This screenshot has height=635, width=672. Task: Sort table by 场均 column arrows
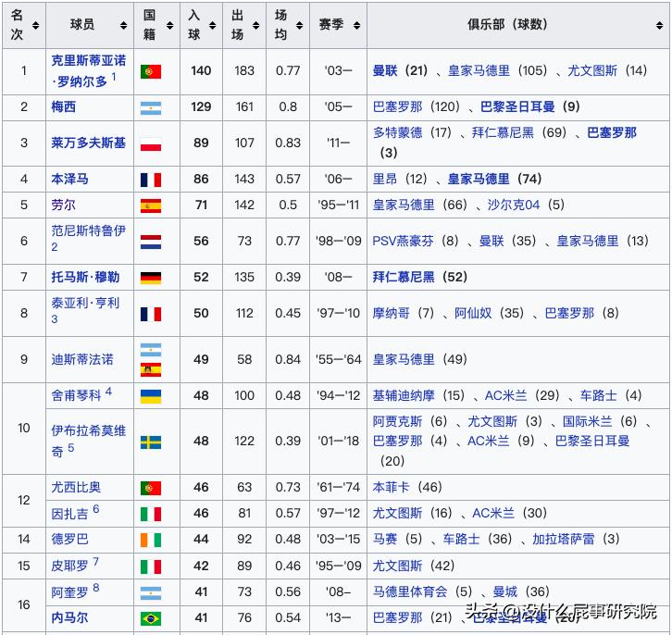pyautogui.click(x=299, y=25)
